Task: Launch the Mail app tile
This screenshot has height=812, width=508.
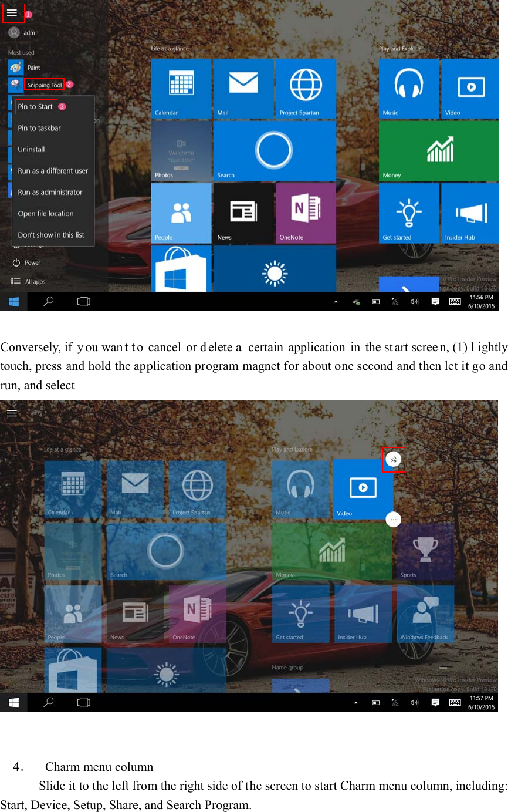Action: (x=243, y=88)
